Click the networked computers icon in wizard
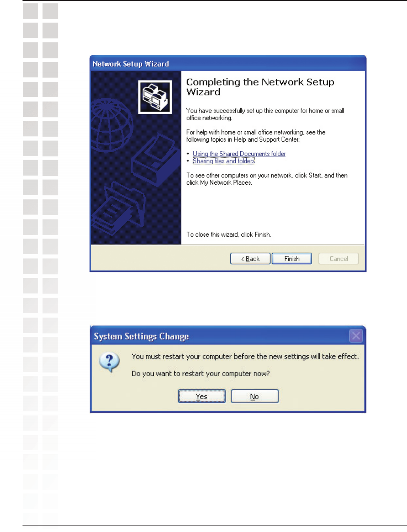 [155, 97]
